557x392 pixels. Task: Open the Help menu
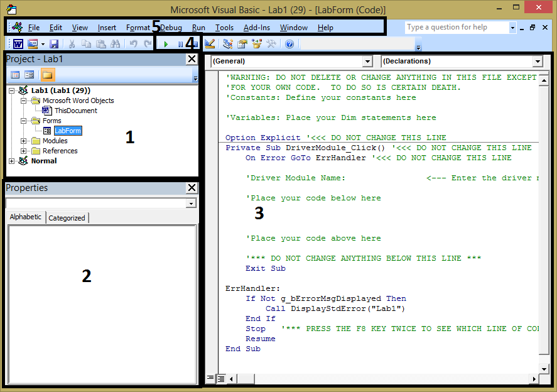(x=325, y=28)
